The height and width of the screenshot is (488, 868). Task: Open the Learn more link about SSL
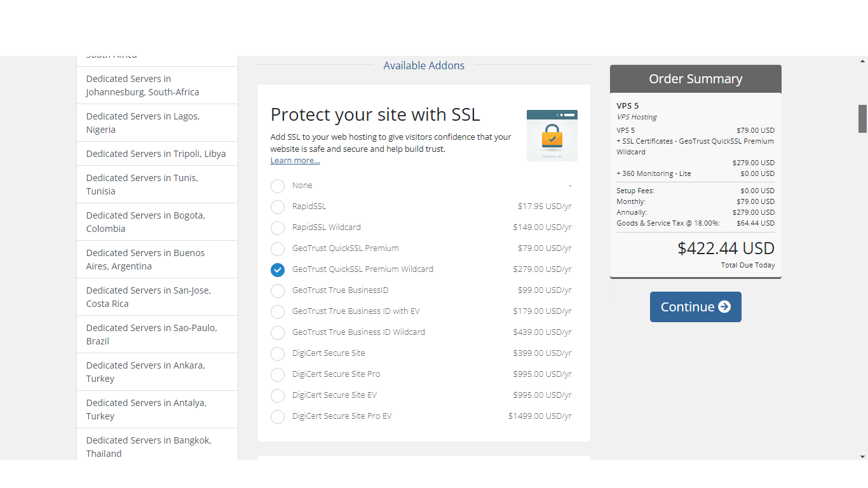tap(295, 161)
